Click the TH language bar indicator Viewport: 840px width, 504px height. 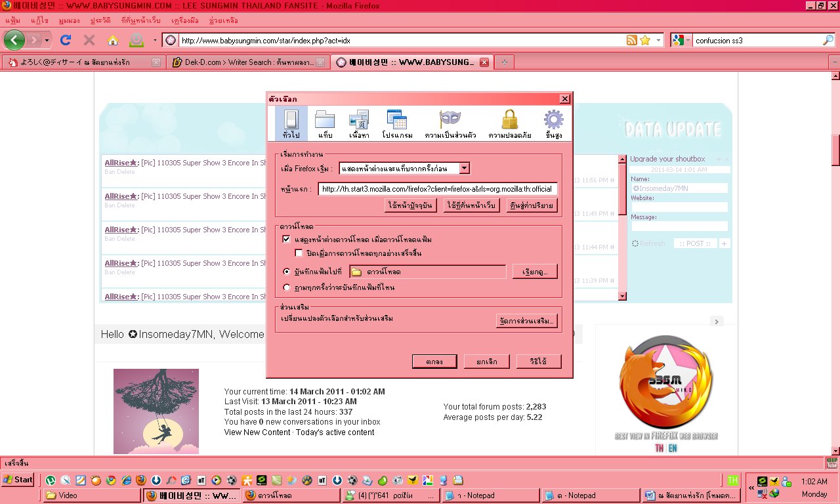point(732,480)
